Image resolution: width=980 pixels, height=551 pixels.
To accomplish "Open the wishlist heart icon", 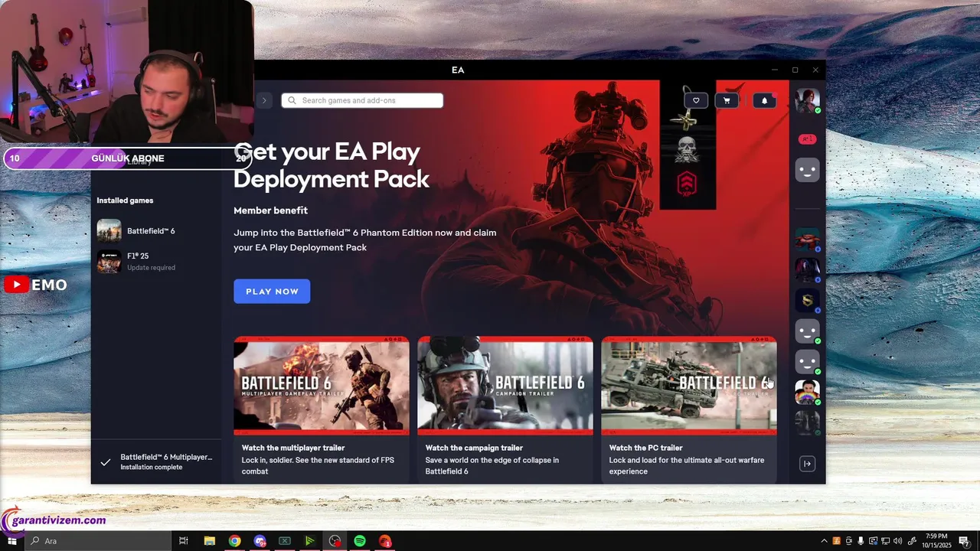I will [696, 100].
